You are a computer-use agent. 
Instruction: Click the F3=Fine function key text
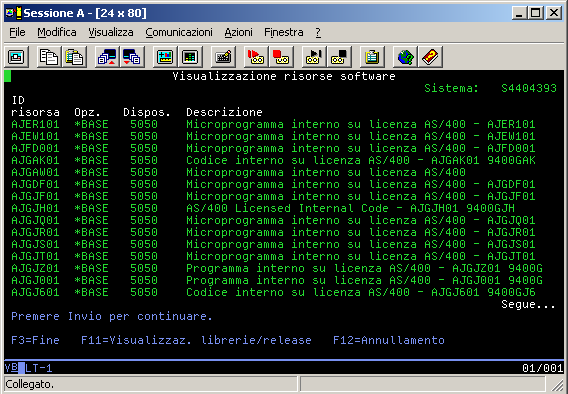click(35, 340)
